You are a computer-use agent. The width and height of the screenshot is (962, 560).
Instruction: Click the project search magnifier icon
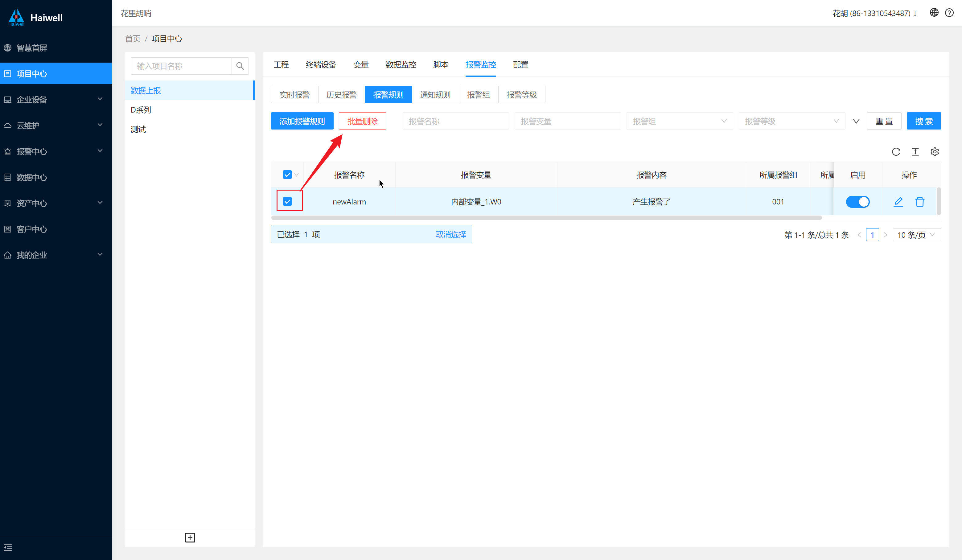click(x=240, y=66)
